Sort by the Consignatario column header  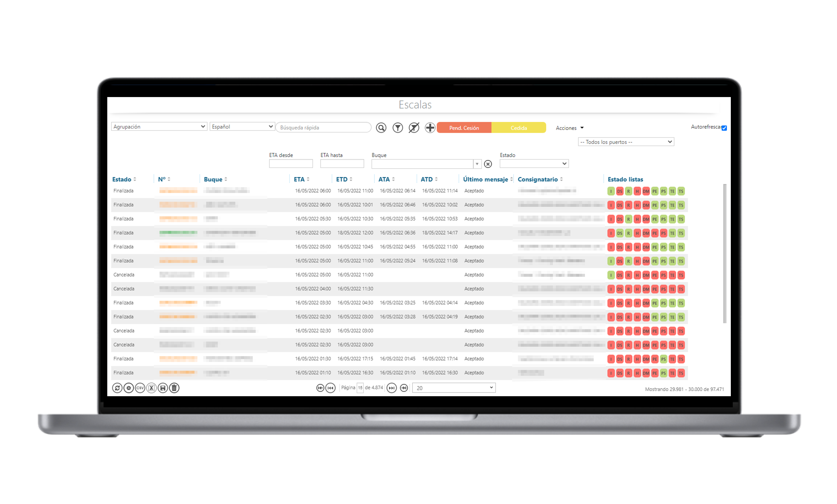[x=538, y=179]
